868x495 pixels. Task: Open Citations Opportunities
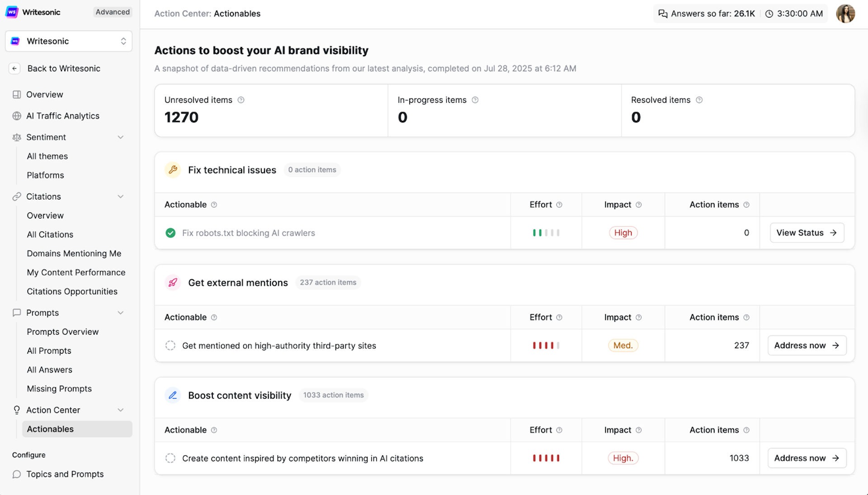72,291
